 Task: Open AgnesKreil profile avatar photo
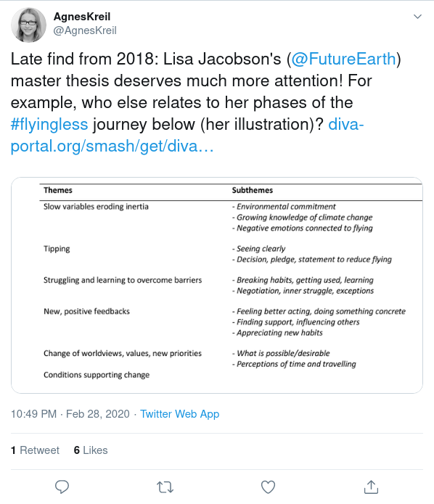click(x=28, y=25)
